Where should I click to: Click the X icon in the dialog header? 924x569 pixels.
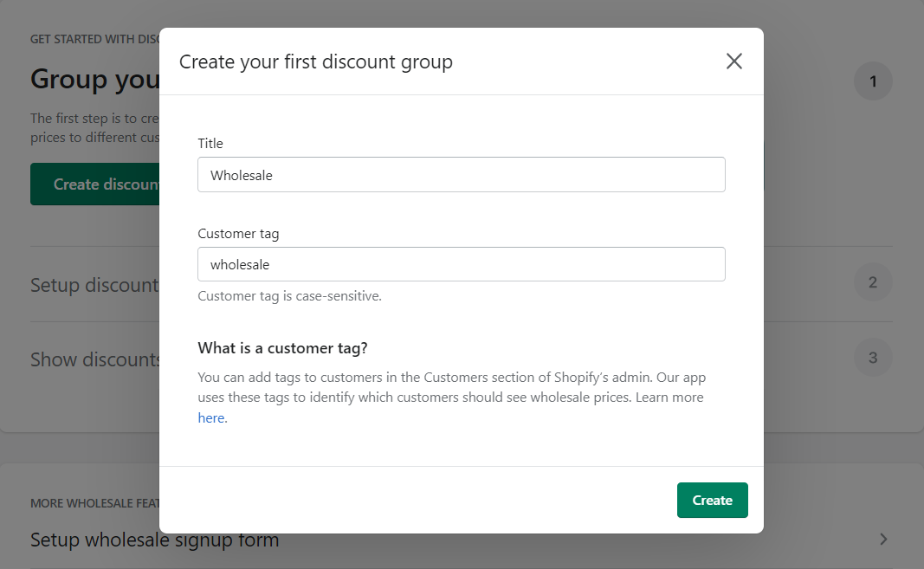pyautogui.click(x=734, y=61)
